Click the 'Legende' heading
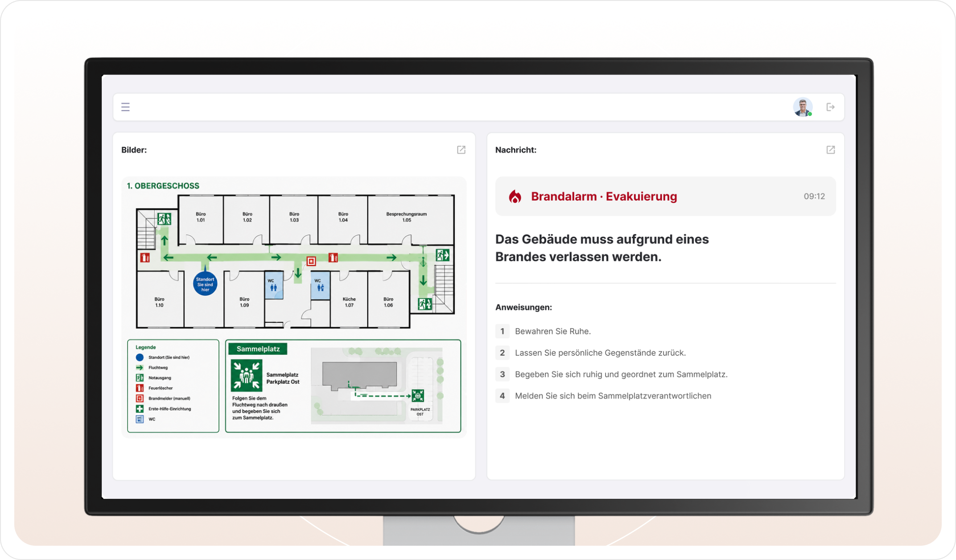Screen dimensions: 956x560 (145, 347)
